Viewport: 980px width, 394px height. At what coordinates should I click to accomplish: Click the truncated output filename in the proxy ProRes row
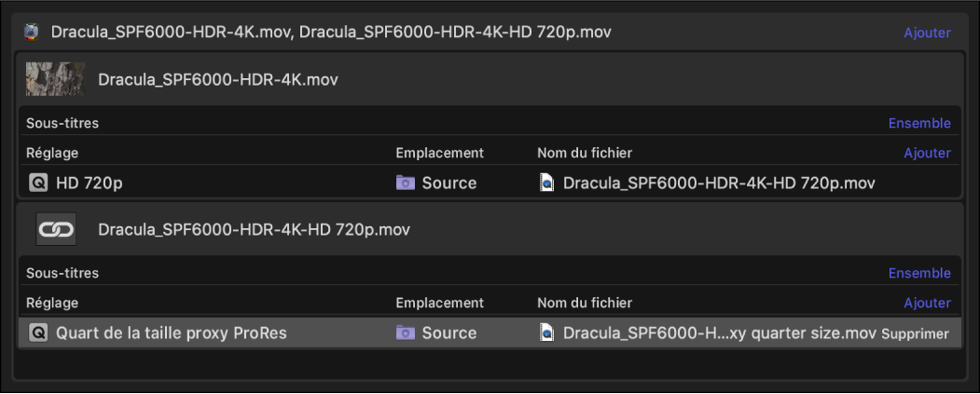coord(719,333)
